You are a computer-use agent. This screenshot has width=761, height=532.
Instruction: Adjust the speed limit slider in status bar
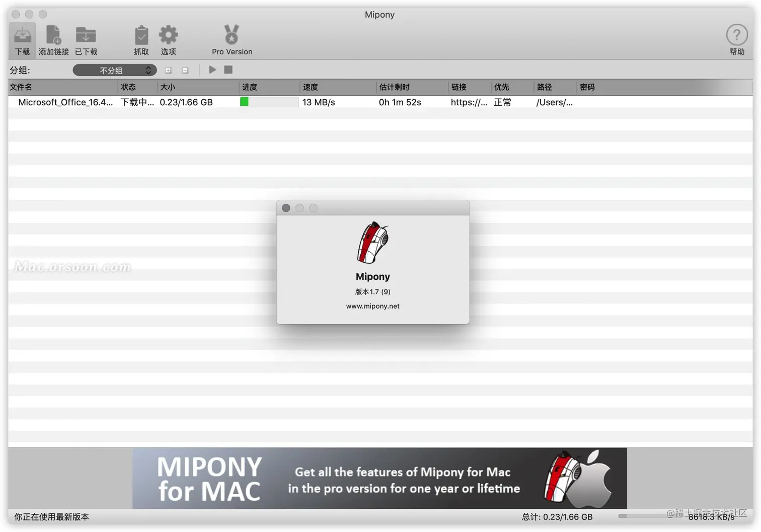(x=649, y=516)
